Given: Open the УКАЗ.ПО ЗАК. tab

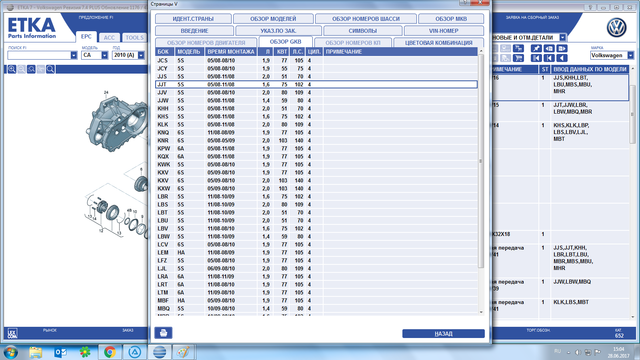Looking at the screenshot, I should click(x=278, y=31).
